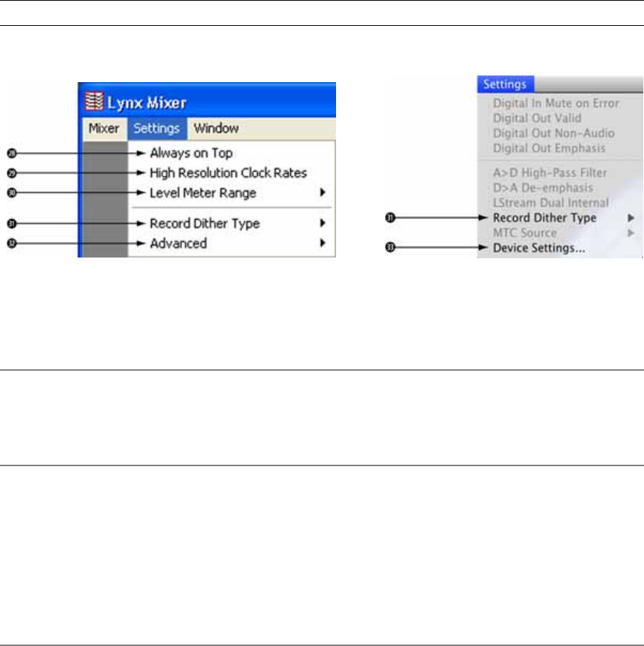
Task: Select Record Dither Type in Mac Settings menu
Action: (545, 218)
